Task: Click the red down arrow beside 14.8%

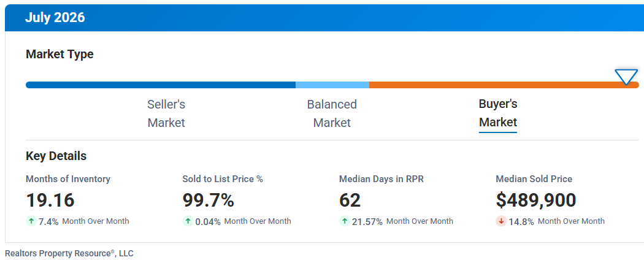Action: coord(501,221)
